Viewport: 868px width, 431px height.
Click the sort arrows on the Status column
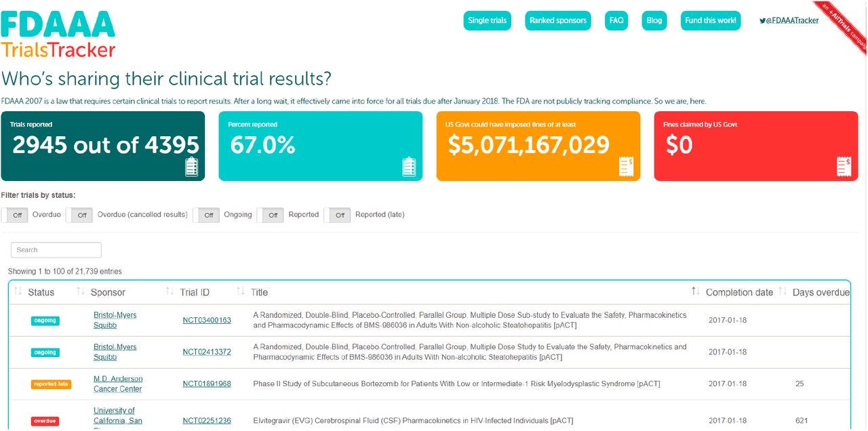tap(16, 290)
